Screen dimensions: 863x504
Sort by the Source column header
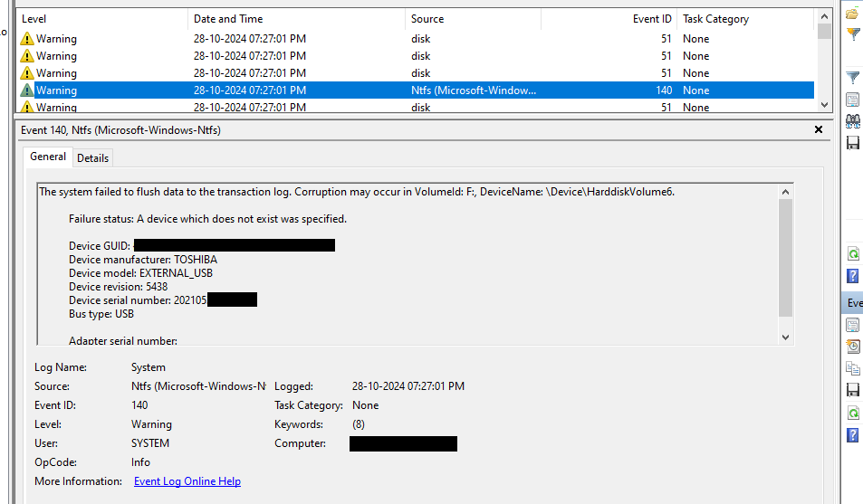[474, 19]
